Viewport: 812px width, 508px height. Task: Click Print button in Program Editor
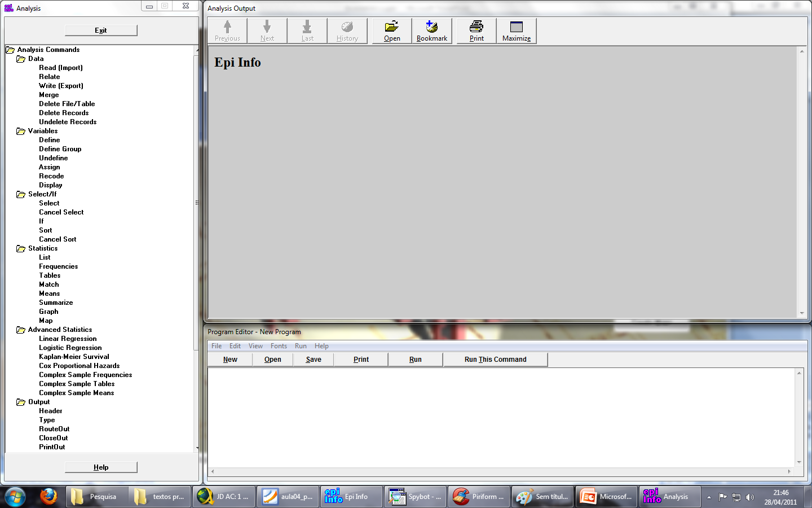click(361, 360)
